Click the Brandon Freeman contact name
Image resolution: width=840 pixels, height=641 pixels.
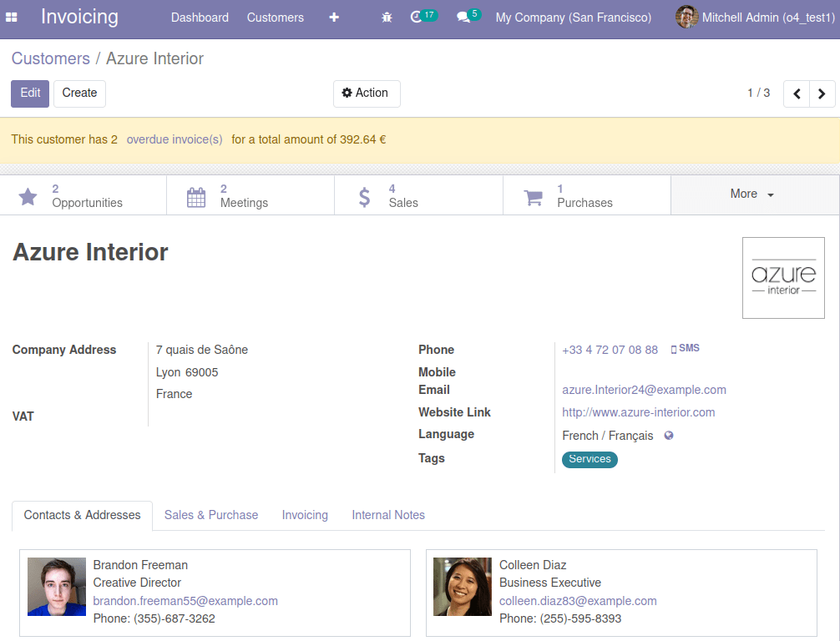pos(140,565)
